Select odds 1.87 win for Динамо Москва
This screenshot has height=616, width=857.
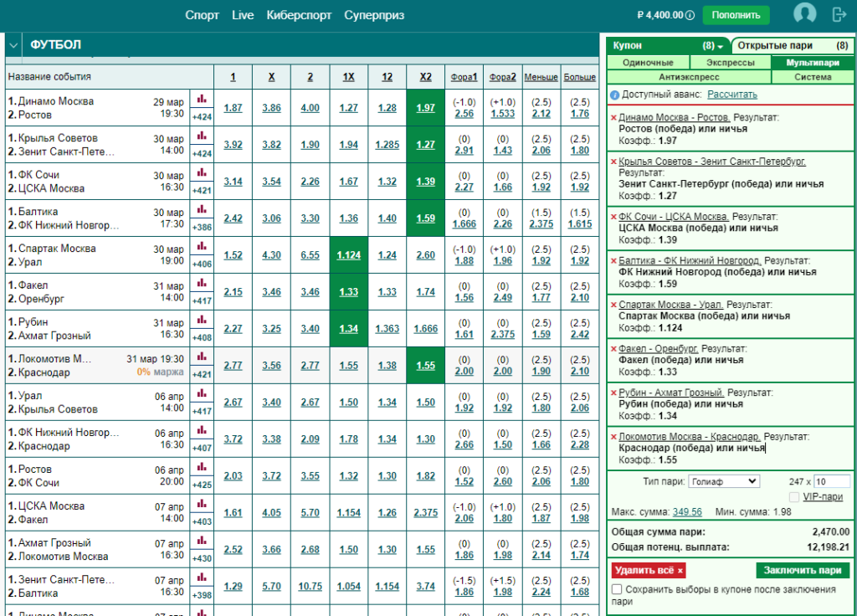coord(233,108)
